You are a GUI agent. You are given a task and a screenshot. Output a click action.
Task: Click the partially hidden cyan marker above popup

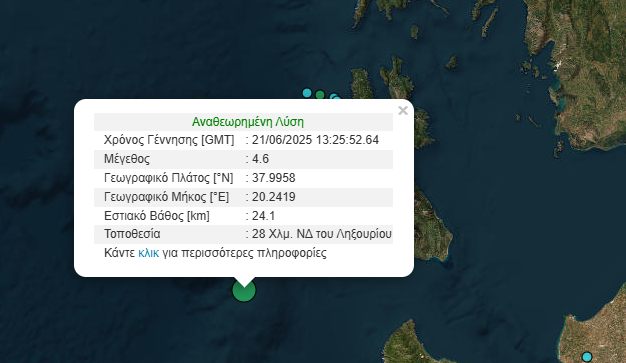point(335,96)
